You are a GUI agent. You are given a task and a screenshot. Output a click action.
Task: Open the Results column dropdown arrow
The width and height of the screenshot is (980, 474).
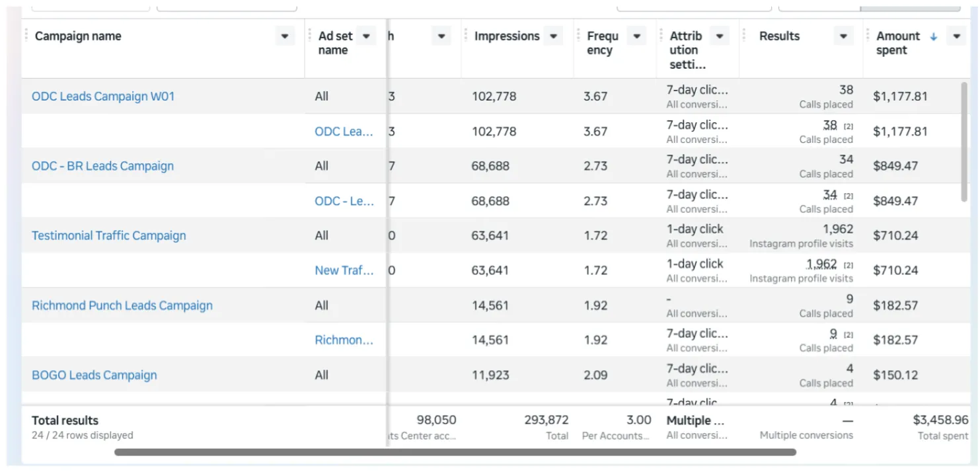coord(843,36)
